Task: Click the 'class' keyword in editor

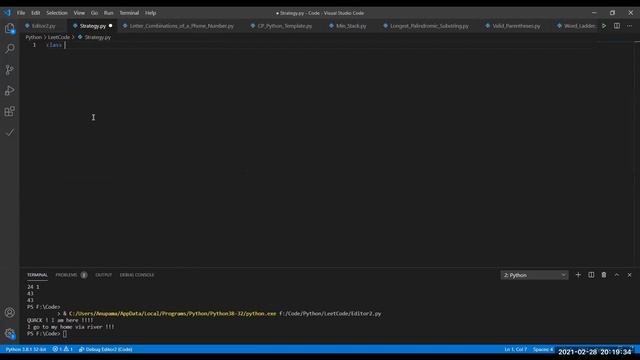Action: pos(54,45)
